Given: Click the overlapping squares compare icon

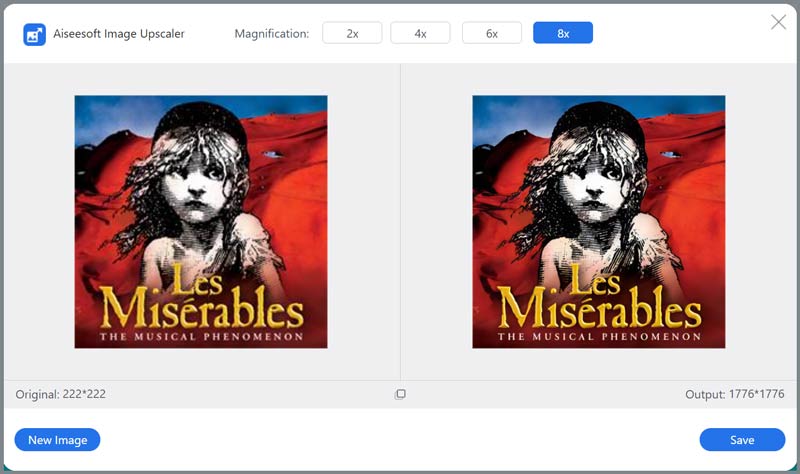Looking at the screenshot, I should 400,395.
